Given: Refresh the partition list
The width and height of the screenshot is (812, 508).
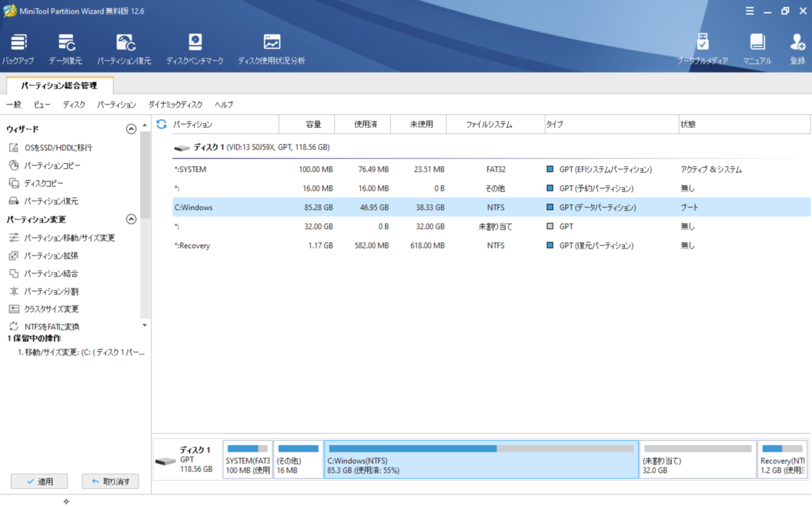Looking at the screenshot, I should (x=161, y=124).
